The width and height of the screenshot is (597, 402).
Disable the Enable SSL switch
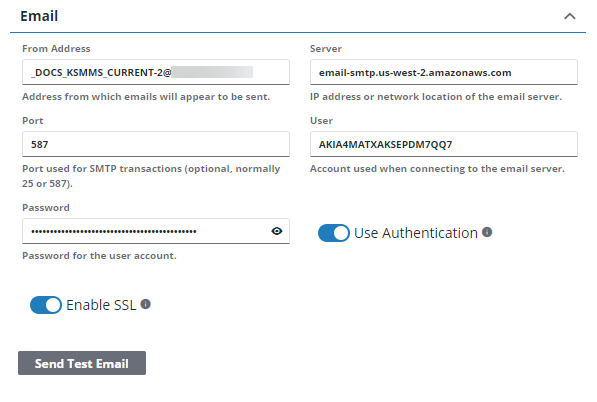pyautogui.click(x=46, y=305)
